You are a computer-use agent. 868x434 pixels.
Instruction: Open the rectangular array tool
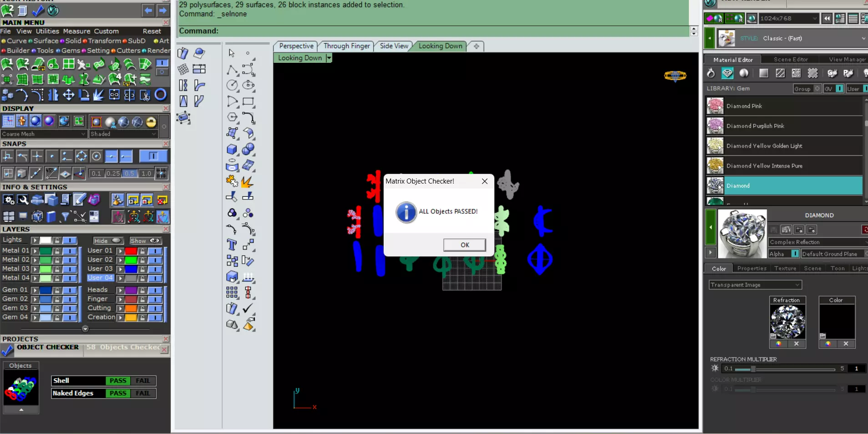232,292
